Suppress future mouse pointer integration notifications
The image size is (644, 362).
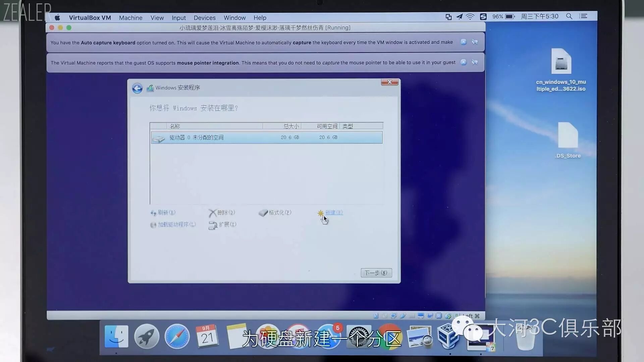coord(475,62)
